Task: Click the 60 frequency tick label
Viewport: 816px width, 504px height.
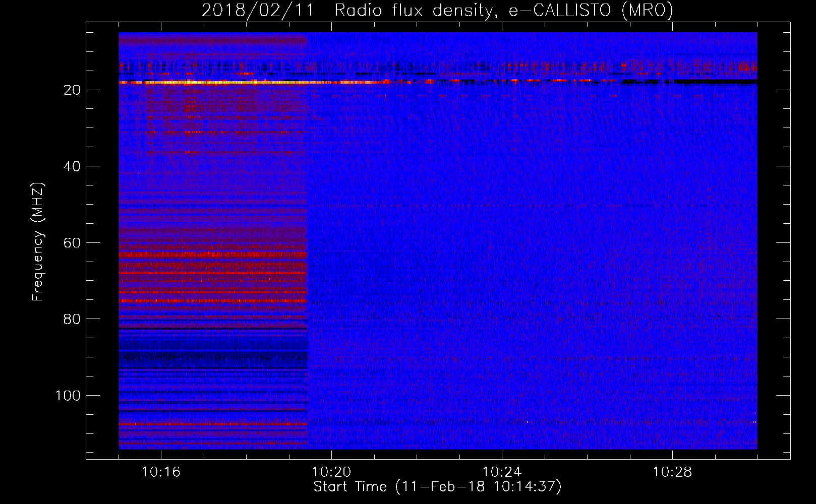Action: coord(72,243)
